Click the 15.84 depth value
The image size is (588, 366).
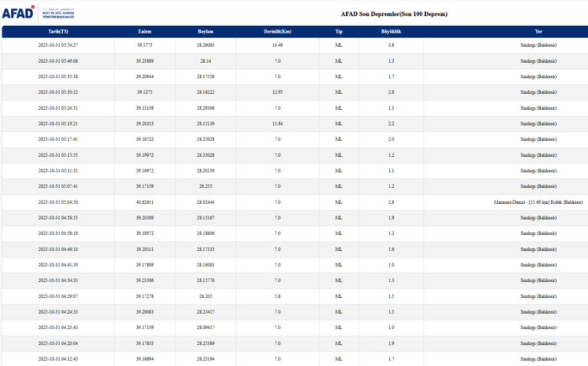[276, 123]
